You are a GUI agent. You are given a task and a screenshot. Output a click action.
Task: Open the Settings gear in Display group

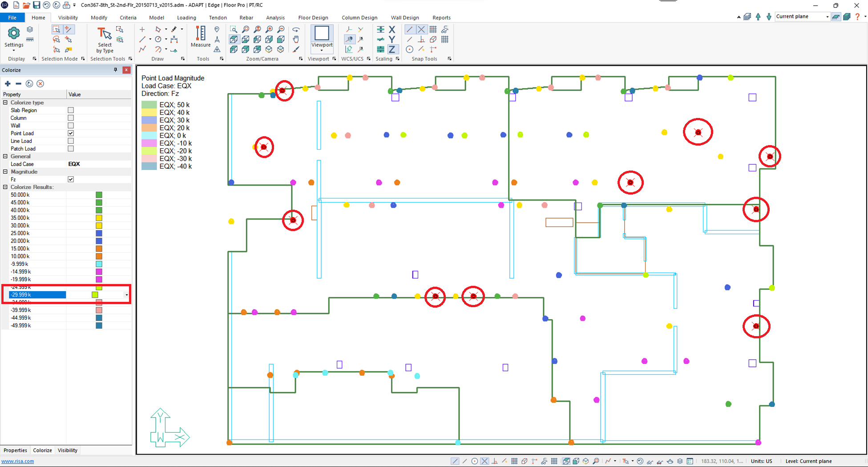pos(14,34)
